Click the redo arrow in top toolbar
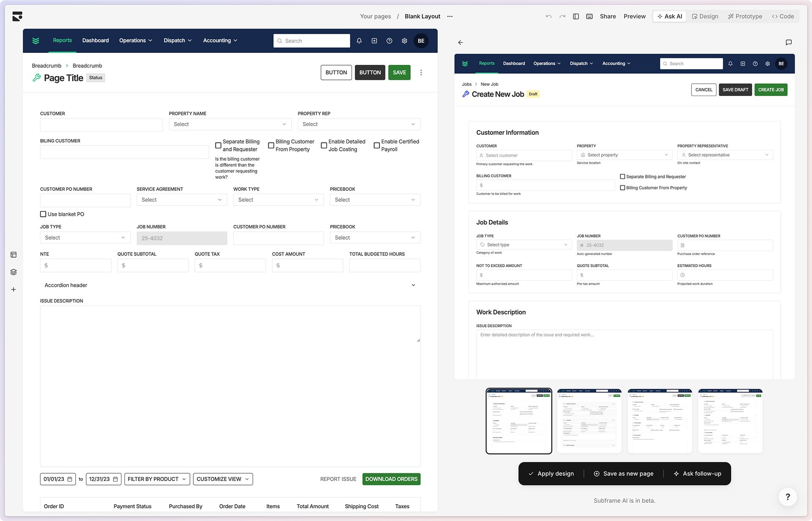 pyautogui.click(x=562, y=16)
